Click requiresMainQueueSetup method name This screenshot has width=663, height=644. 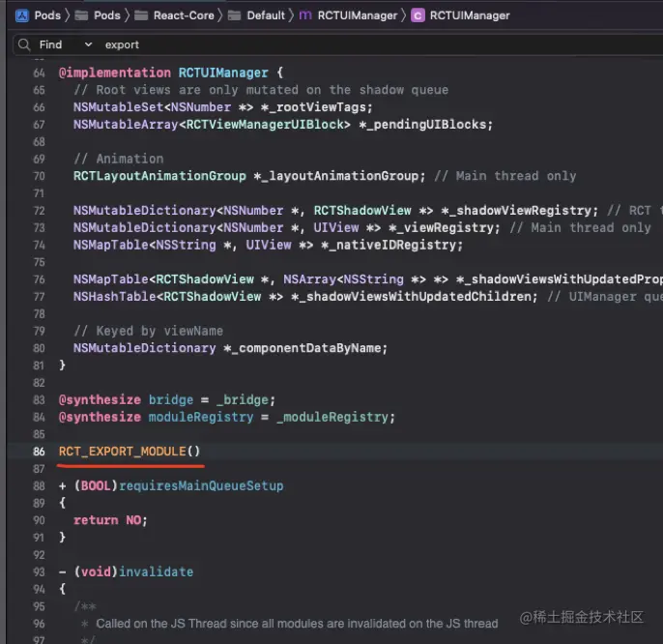(201, 485)
